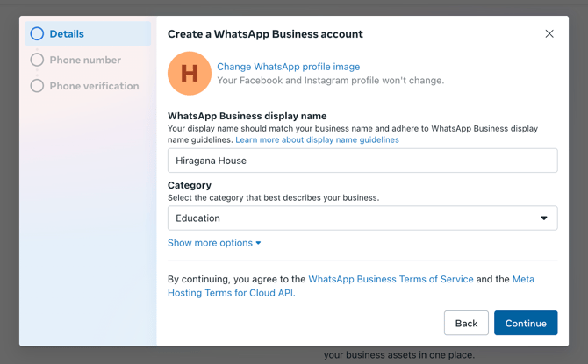Go to the Phone number step label
Viewport: 588px width, 364px height.
(x=85, y=60)
